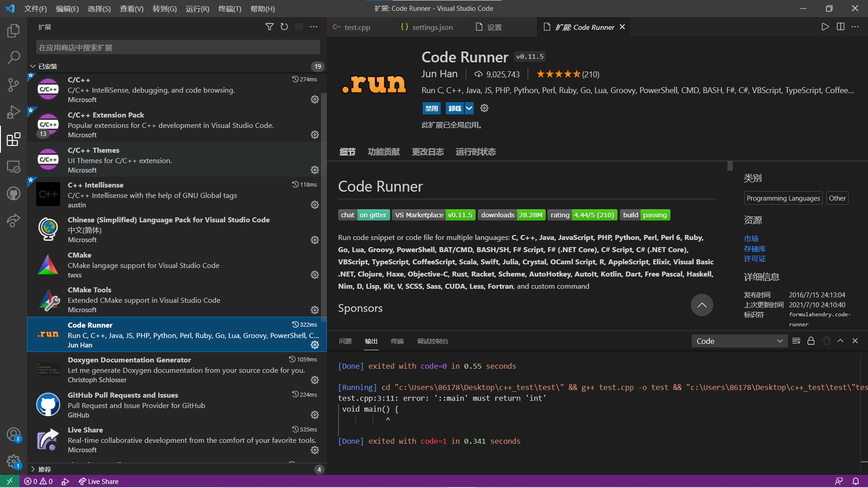This screenshot has width=868, height=488.
Task: Switch to the Debug Console tab
Action: 432,341
